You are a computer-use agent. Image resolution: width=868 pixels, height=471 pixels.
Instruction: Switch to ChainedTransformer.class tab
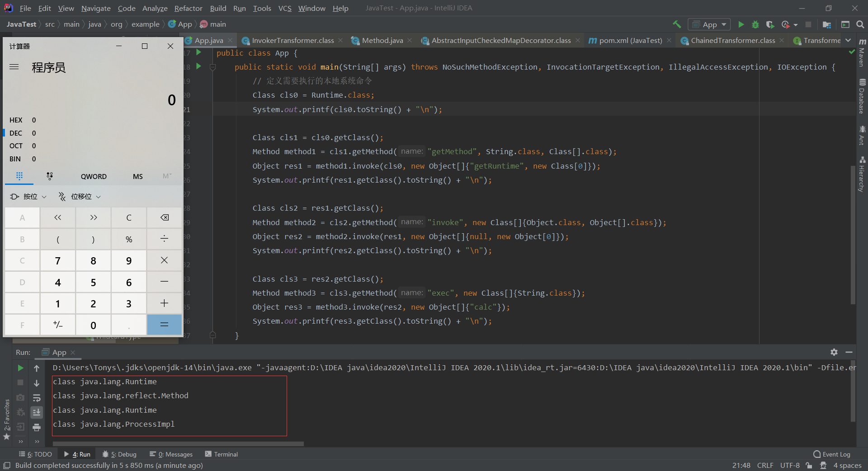(x=733, y=40)
